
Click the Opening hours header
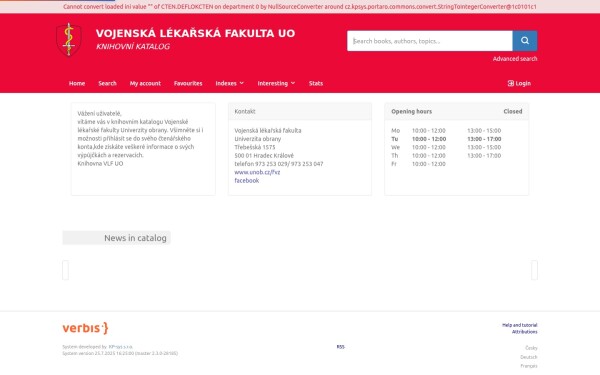(x=411, y=111)
